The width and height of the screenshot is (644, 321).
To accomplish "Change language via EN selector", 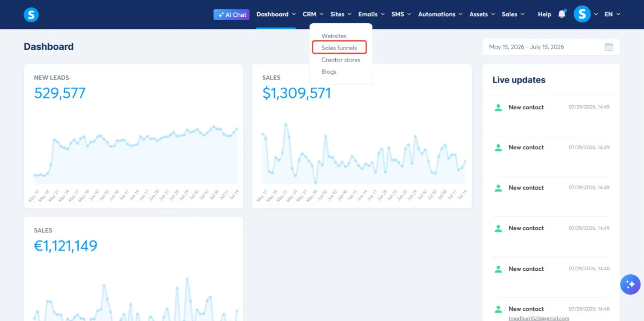I will click(x=612, y=14).
